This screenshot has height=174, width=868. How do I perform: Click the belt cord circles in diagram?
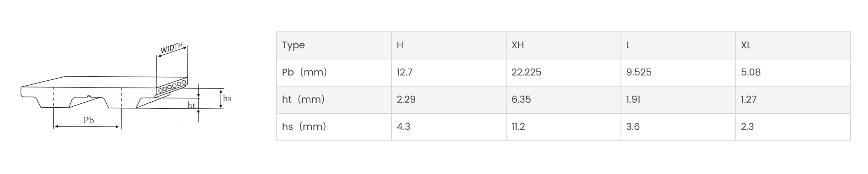[x=172, y=86]
